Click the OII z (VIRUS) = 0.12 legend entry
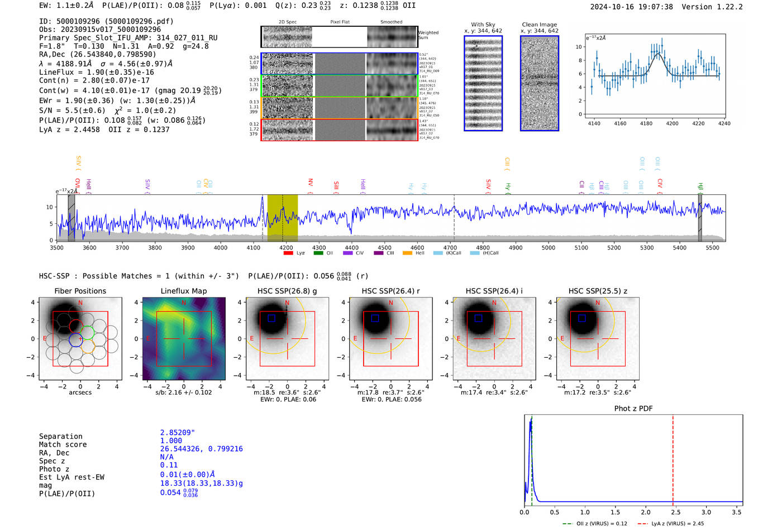Viewport: 782px width, 532px height. (595, 524)
